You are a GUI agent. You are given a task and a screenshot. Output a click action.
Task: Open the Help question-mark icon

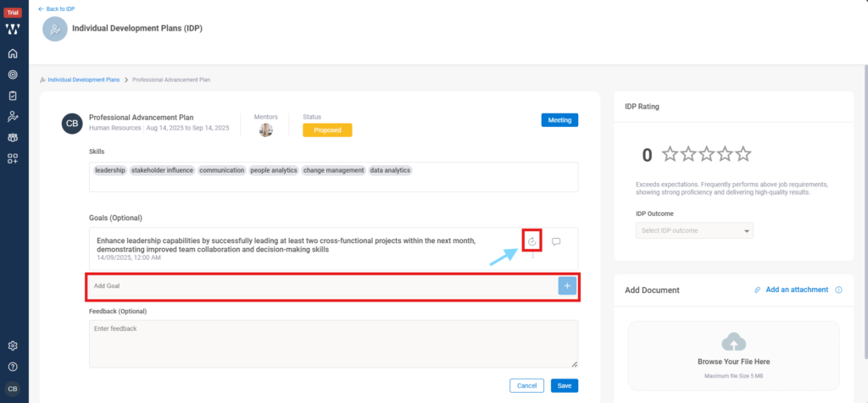[13, 367]
